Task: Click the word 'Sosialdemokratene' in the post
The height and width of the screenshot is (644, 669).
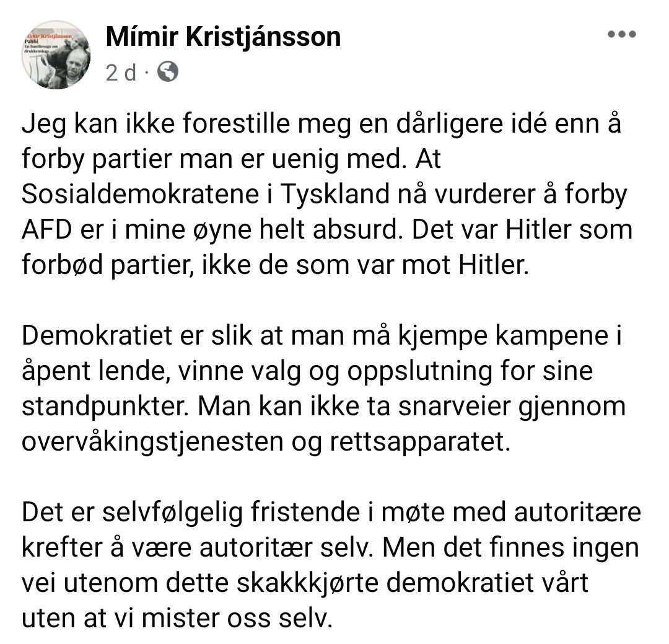Action: point(140,194)
